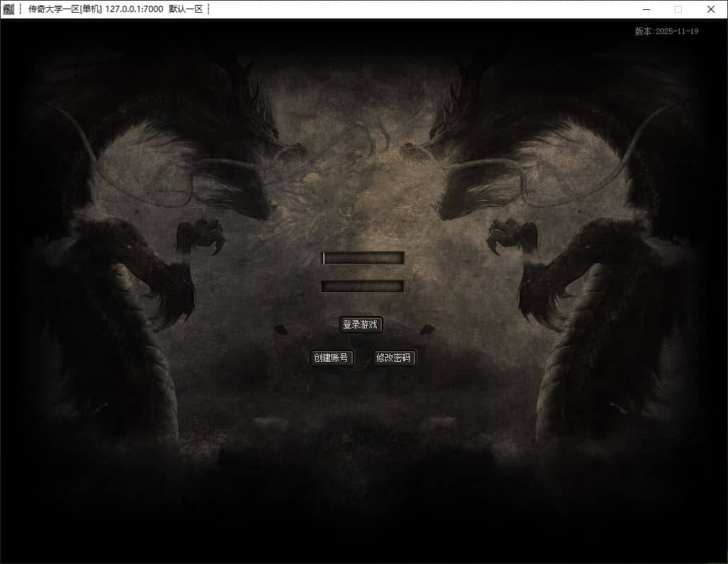This screenshot has width=728, height=564.
Task: Focus the lower password input field
Action: tap(363, 287)
